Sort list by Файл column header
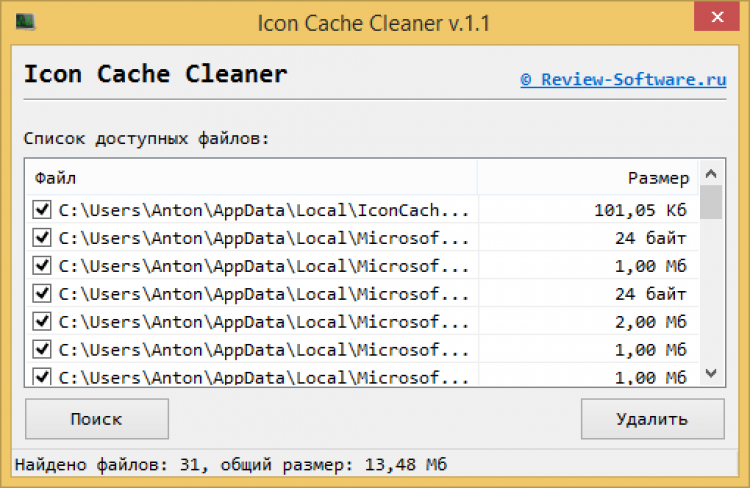Screen dimensions: 750x488 click(250, 178)
